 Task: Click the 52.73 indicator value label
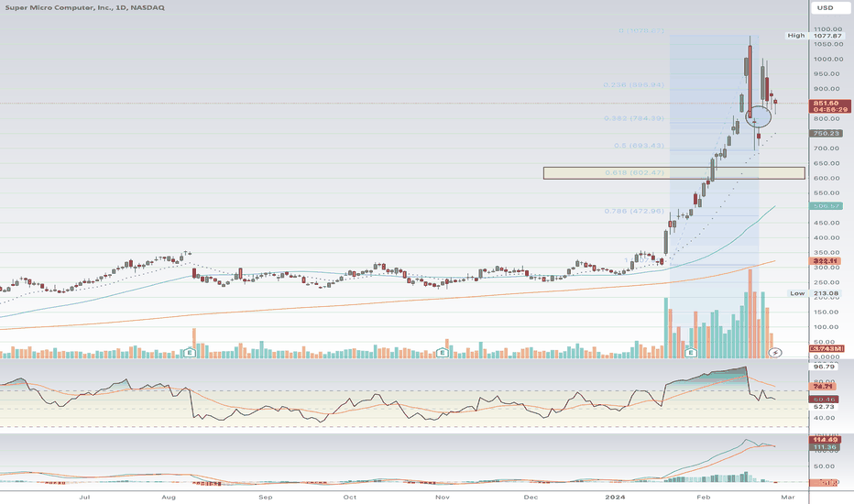point(824,407)
